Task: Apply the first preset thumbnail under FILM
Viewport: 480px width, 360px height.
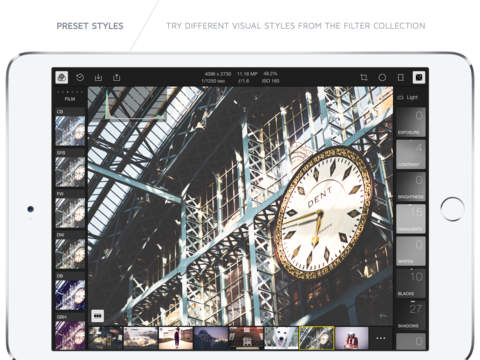Action: pyautogui.click(x=70, y=130)
